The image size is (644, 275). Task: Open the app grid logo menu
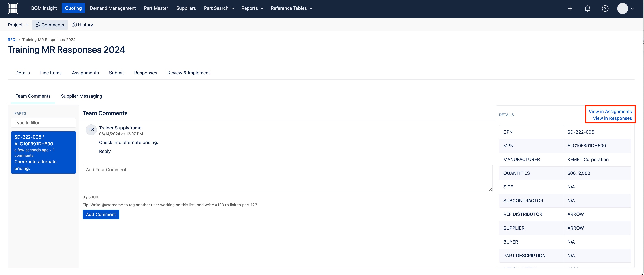point(13,8)
